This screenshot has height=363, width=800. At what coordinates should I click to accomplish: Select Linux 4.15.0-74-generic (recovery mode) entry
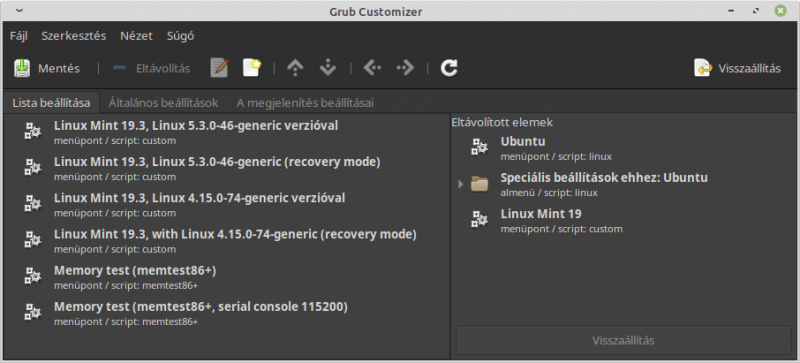[227, 241]
